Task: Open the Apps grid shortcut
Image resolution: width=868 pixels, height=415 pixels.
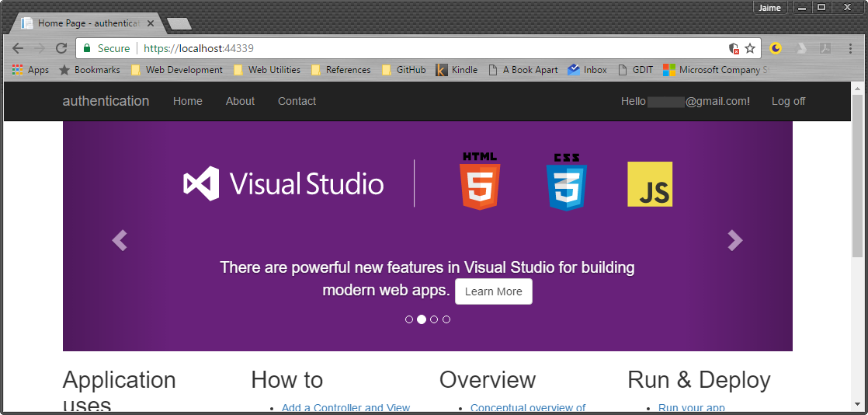Action: [x=30, y=70]
